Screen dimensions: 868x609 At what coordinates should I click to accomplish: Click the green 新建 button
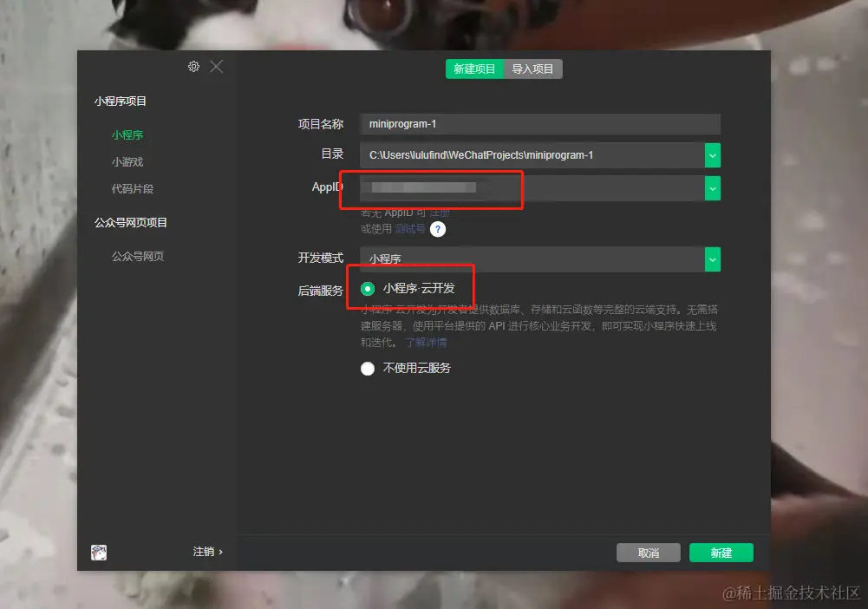pos(721,553)
